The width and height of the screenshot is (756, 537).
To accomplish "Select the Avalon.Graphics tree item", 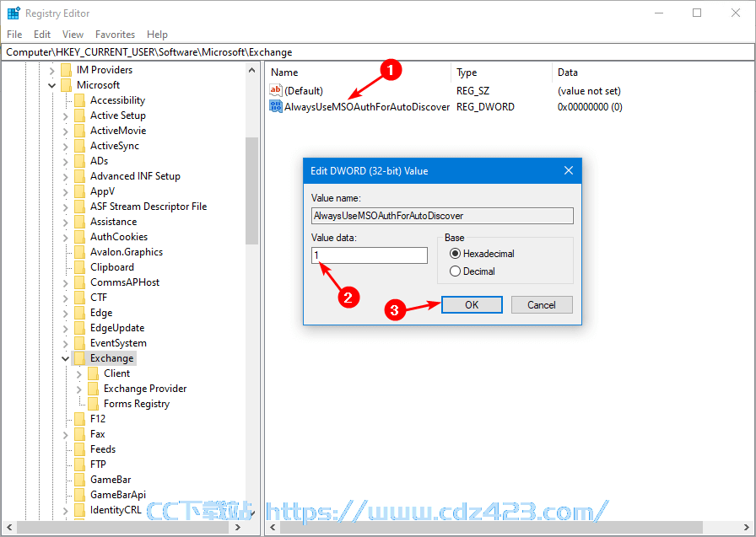I will [127, 252].
